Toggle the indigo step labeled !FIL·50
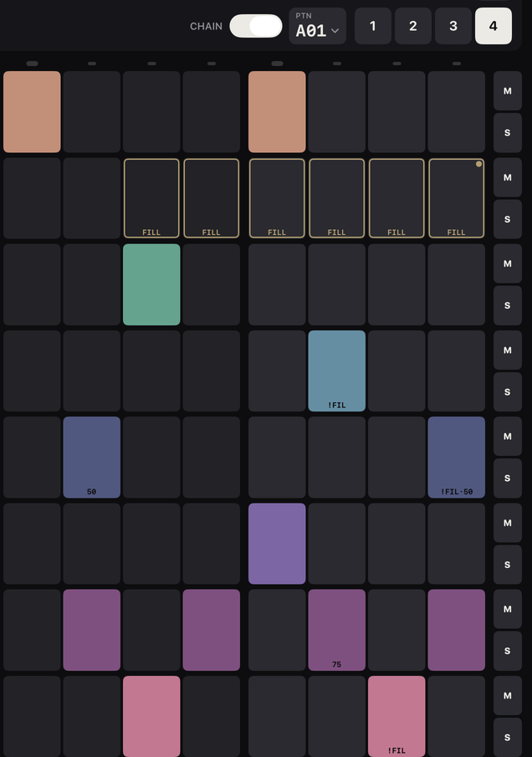 pos(456,458)
